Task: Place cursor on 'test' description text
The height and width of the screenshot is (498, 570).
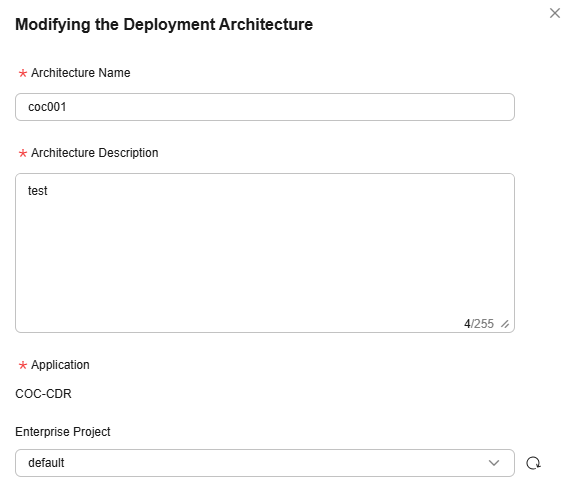Action: pos(37,190)
